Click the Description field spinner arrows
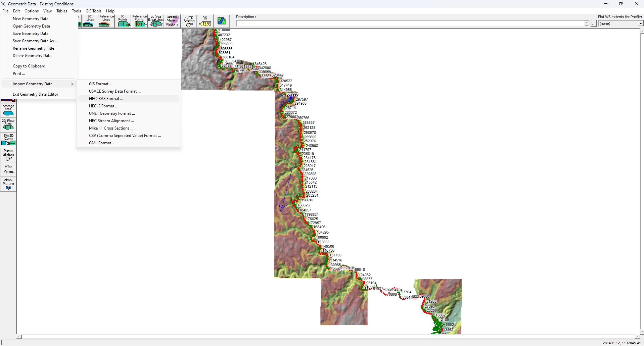644x346 pixels. tap(587, 24)
